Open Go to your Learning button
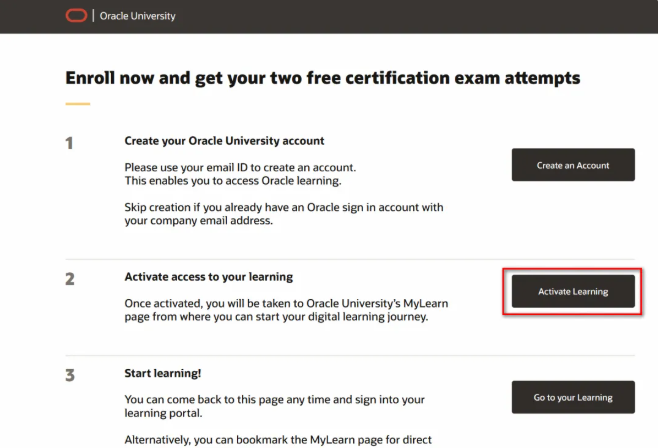The width and height of the screenshot is (659, 448). pyautogui.click(x=573, y=397)
